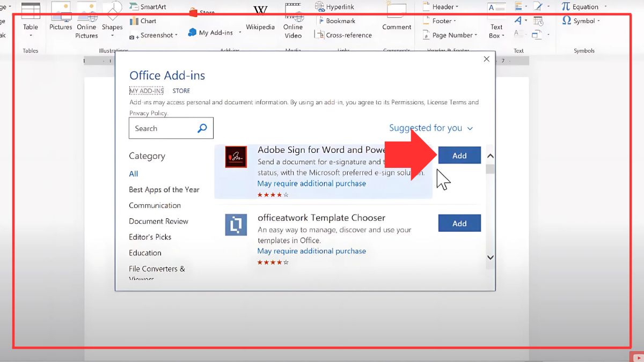The height and width of the screenshot is (362, 644).
Task: Click the add-ins Search field
Action: (171, 128)
